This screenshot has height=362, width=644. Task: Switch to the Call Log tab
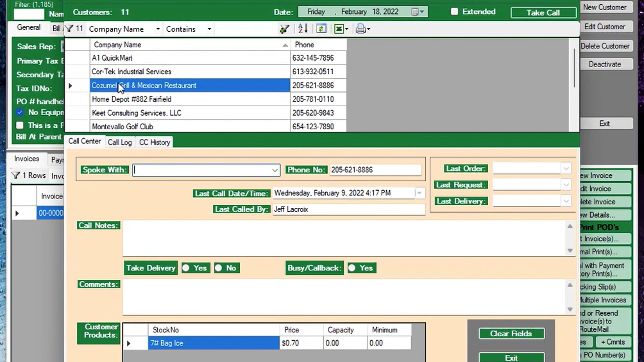pos(120,142)
